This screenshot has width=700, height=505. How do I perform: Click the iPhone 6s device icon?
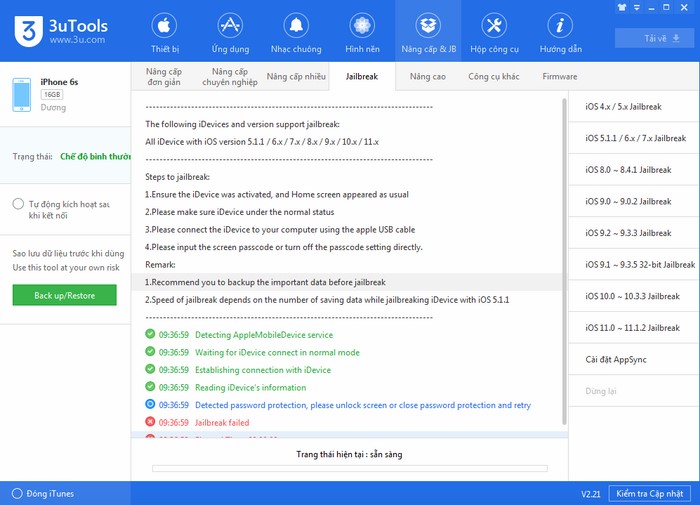click(x=21, y=95)
